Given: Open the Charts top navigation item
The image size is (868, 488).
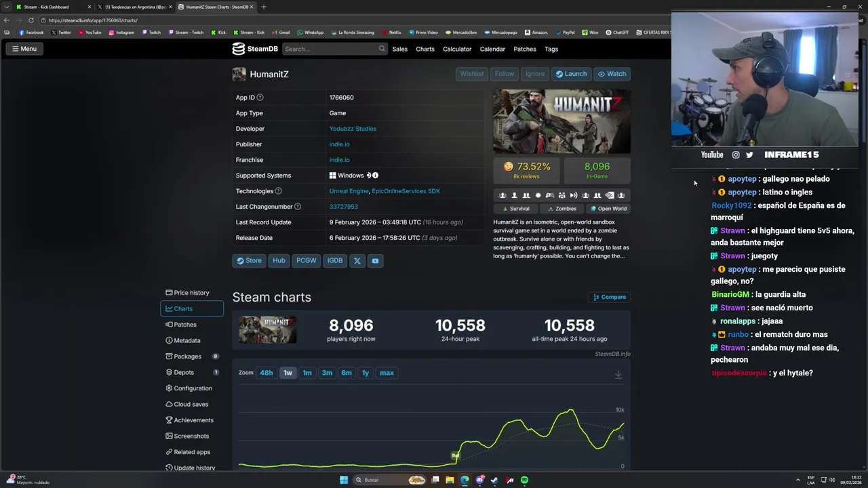Looking at the screenshot, I should point(425,49).
